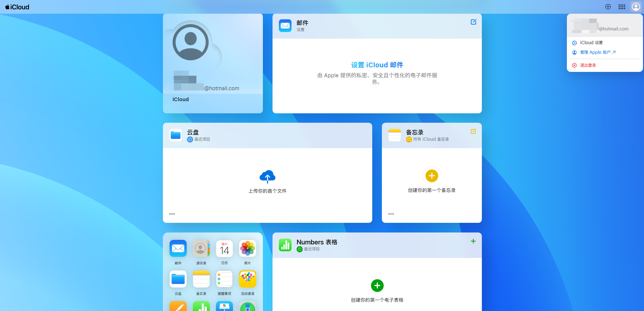Click Set up iCloud Mail link
This screenshot has height=311, width=644.
click(x=377, y=65)
